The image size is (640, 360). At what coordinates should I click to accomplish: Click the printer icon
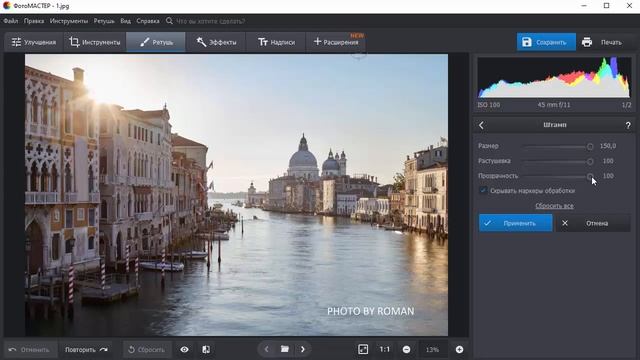click(587, 42)
